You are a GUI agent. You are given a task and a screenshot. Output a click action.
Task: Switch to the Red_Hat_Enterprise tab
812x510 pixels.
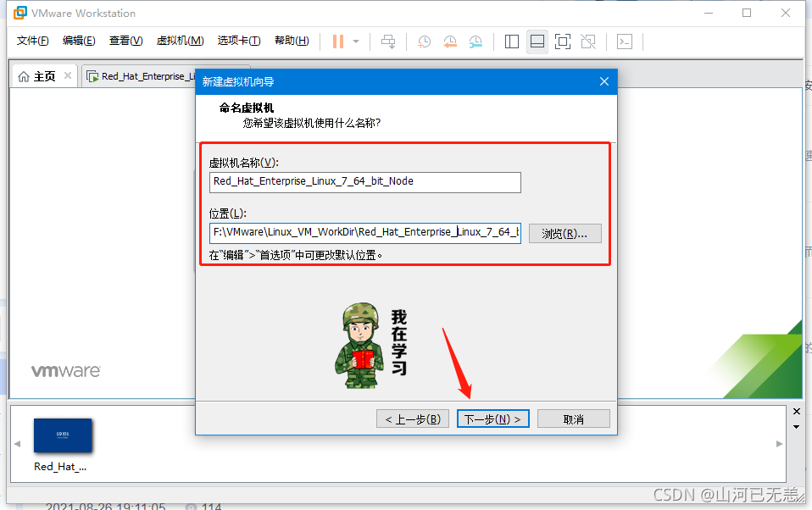[x=140, y=76]
